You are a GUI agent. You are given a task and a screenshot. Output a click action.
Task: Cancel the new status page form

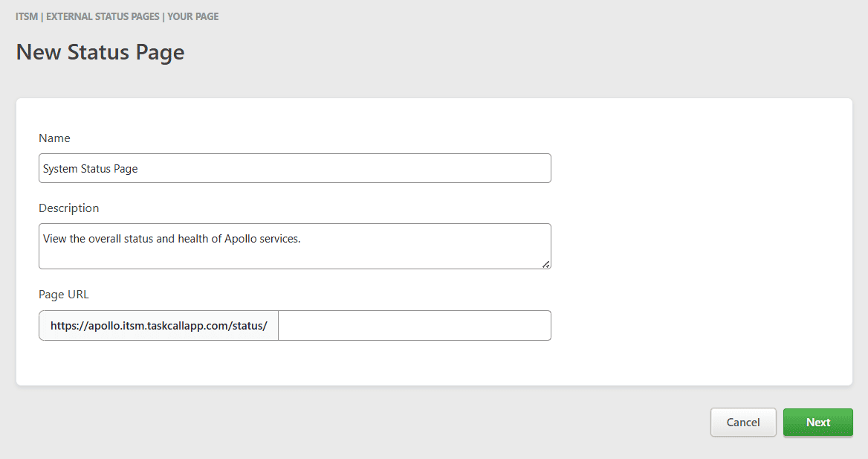point(742,423)
